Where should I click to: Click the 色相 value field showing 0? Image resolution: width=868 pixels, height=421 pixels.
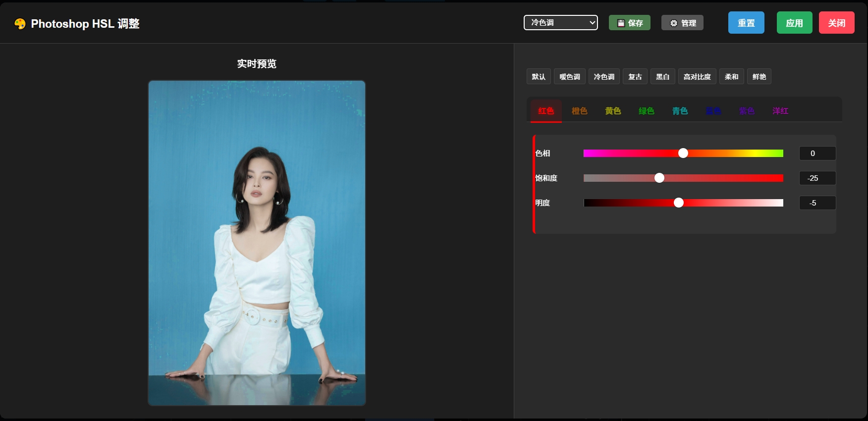(x=817, y=154)
